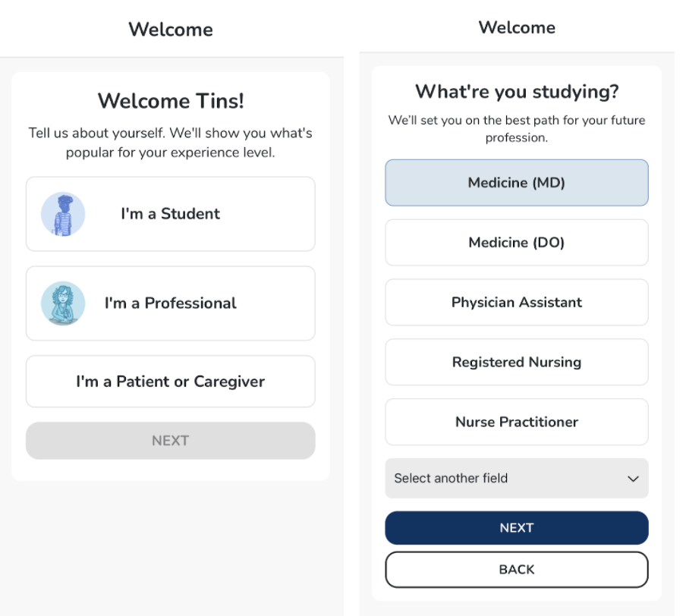
Task: Click the greyed-out NEXT button
Action: (170, 441)
